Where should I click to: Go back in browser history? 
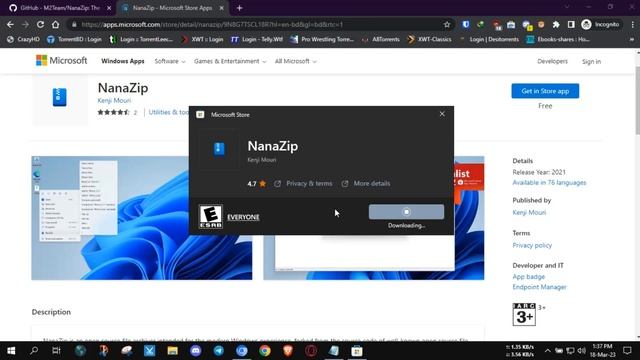pos(10,24)
